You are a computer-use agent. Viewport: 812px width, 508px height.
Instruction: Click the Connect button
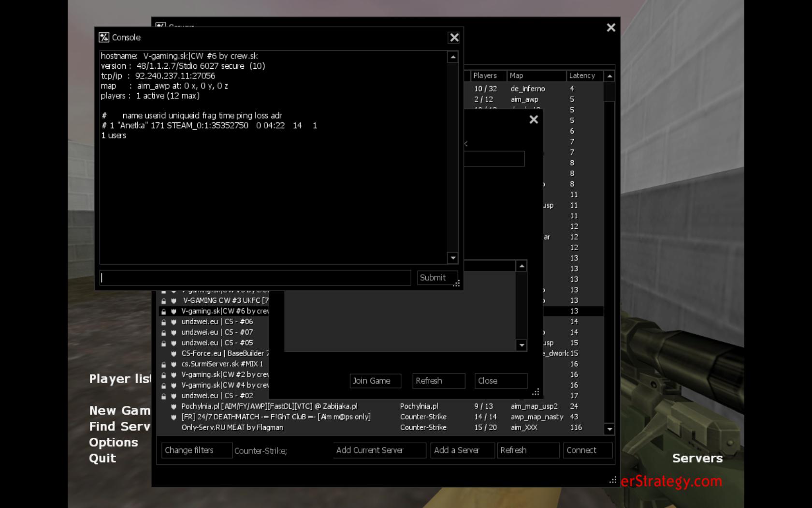coord(588,450)
